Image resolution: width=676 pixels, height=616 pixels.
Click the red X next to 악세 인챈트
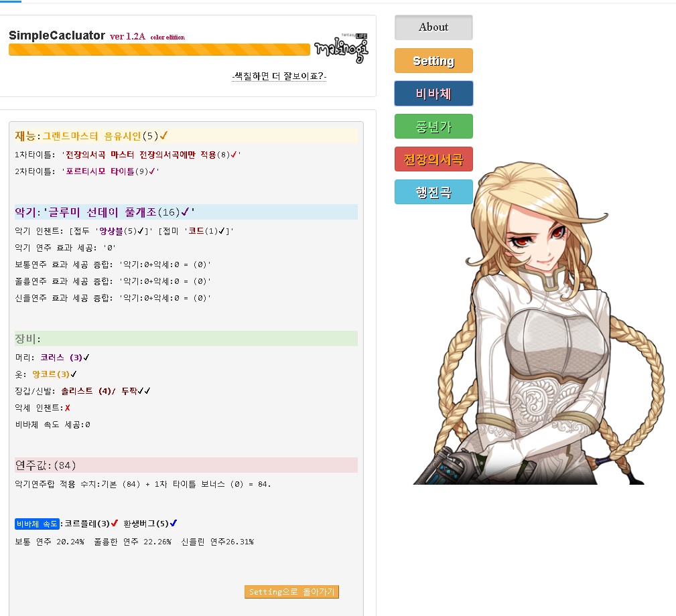(68, 408)
